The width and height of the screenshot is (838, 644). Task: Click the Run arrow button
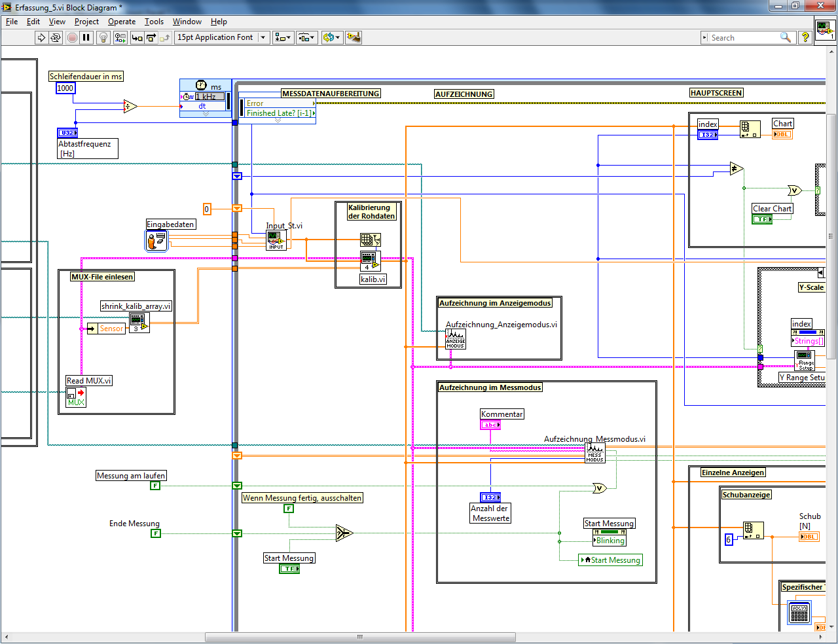pyautogui.click(x=41, y=38)
